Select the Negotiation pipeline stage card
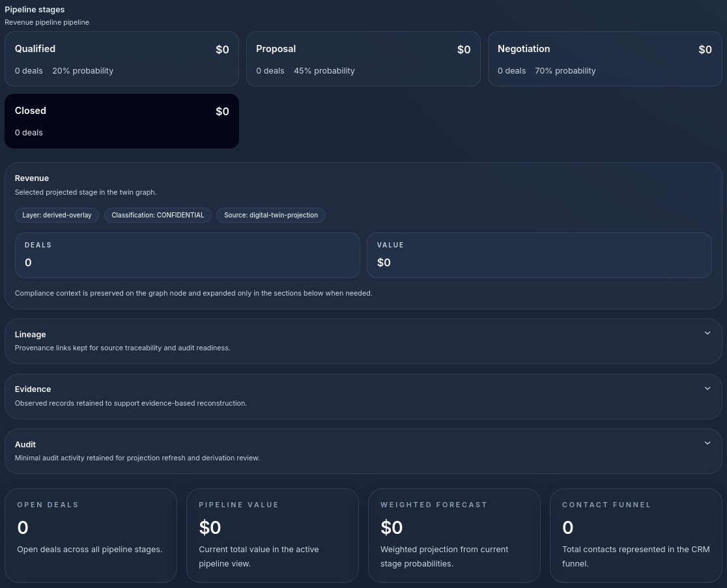This screenshot has height=588, width=727. tap(605, 59)
